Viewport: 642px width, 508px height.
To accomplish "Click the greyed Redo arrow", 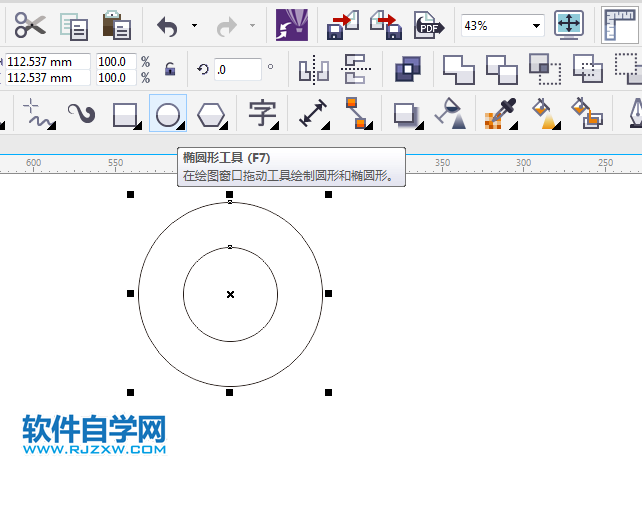I will (226, 27).
